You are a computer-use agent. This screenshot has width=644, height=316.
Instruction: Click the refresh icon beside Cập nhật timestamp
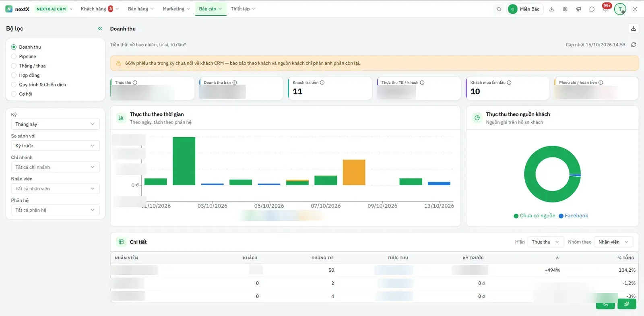(634, 45)
